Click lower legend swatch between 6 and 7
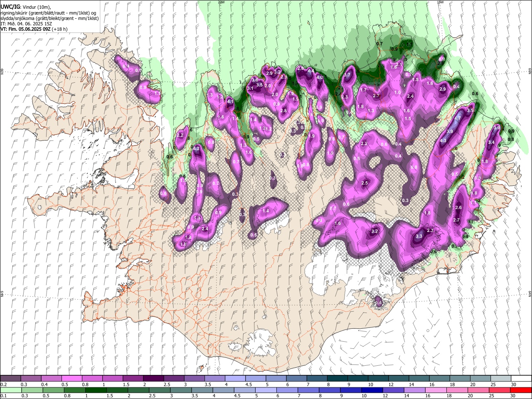Viewport: 532px width, 399px height. pyautogui.click(x=287, y=390)
